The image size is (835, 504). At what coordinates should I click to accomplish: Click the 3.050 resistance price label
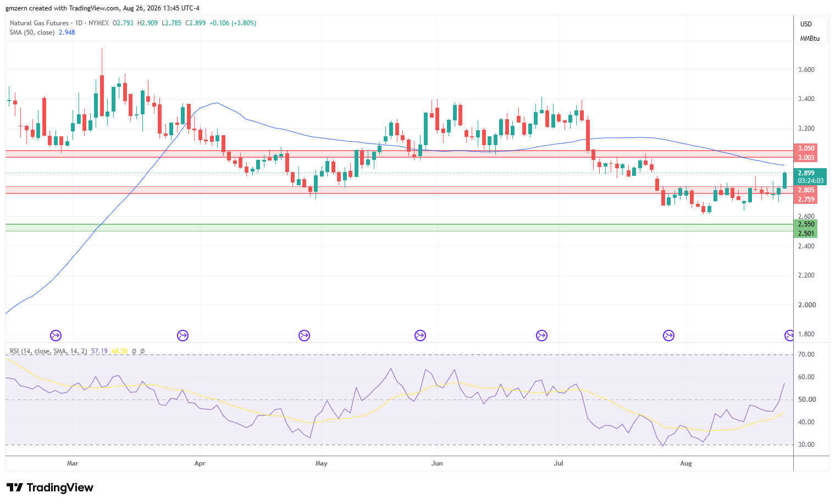point(806,148)
